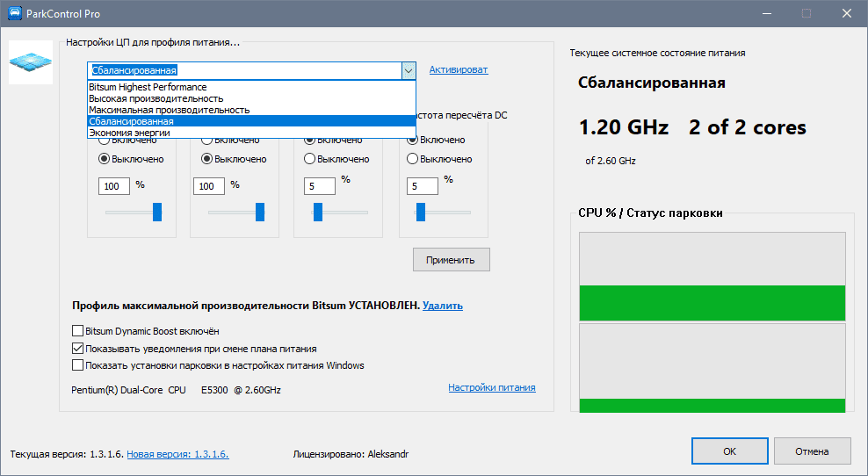
Task: Click third column percent field showing 5
Action: coord(320,186)
